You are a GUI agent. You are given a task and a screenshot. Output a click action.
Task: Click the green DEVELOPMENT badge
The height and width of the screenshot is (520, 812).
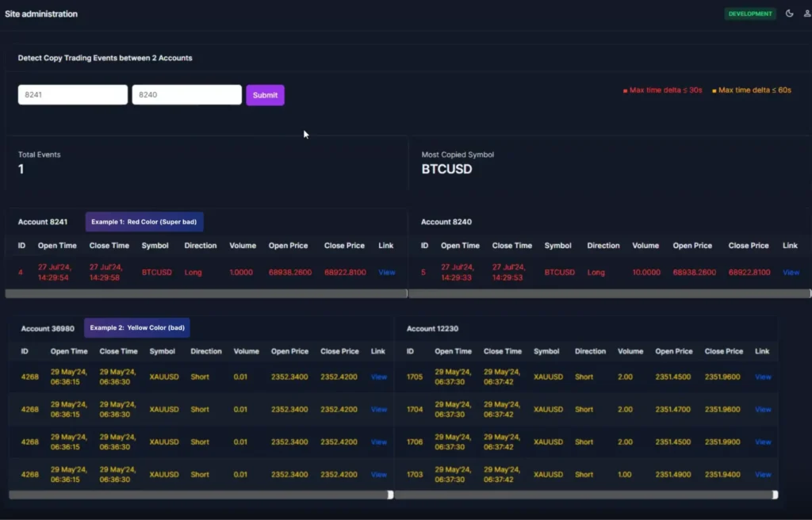point(749,13)
